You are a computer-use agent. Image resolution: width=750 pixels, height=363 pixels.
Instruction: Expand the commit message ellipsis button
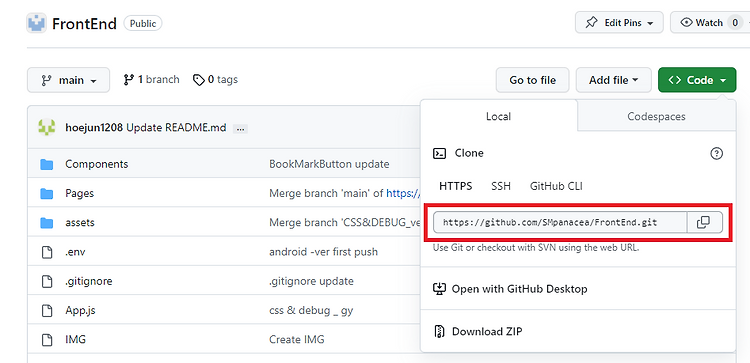coord(240,128)
